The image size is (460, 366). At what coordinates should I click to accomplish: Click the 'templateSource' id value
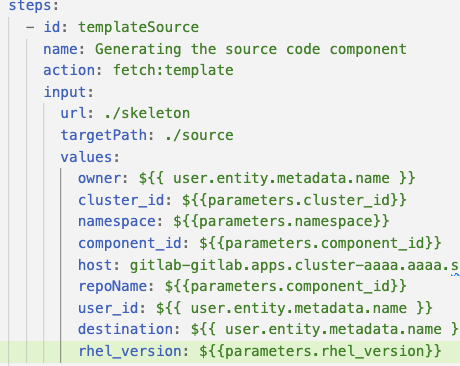coord(138,27)
